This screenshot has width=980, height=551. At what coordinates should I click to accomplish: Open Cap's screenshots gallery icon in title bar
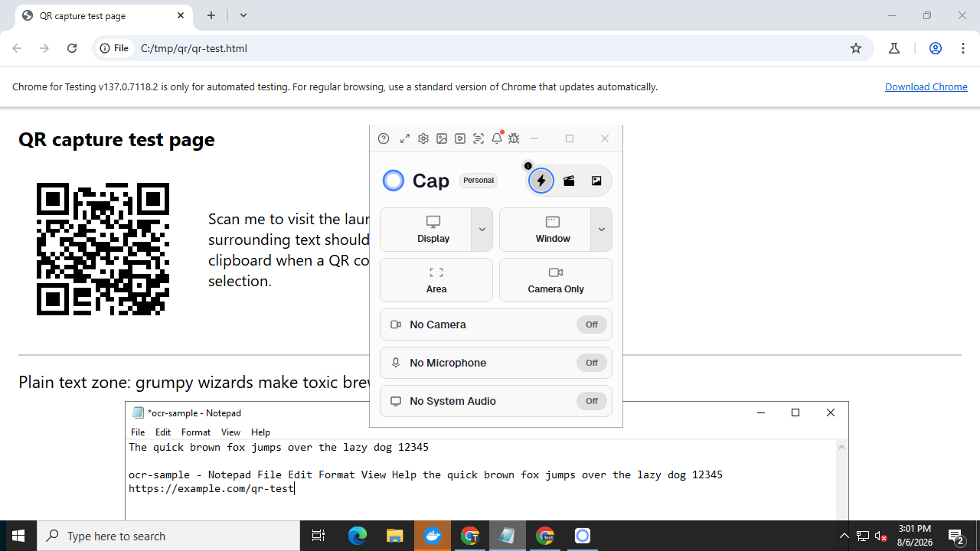[442, 139]
